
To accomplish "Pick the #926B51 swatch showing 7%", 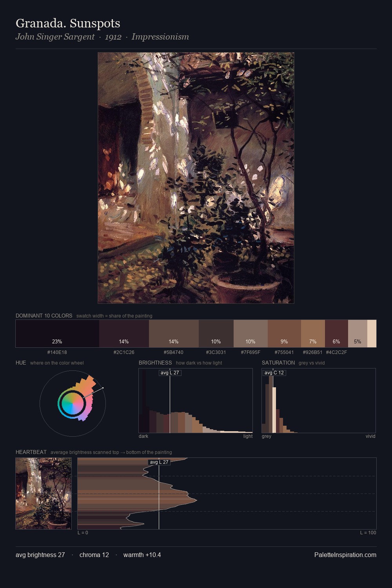I will coord(313,334).
